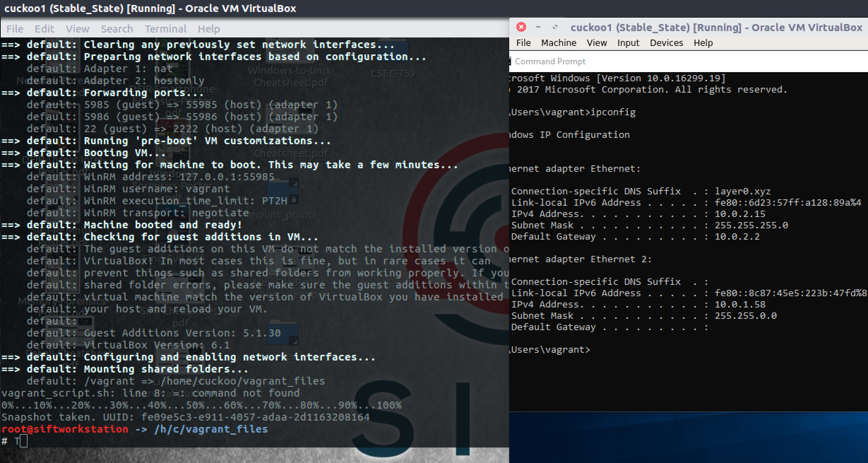Open the terminal's View menu
Viewport: 868px width, 463px height.
(x=77, y=29)
